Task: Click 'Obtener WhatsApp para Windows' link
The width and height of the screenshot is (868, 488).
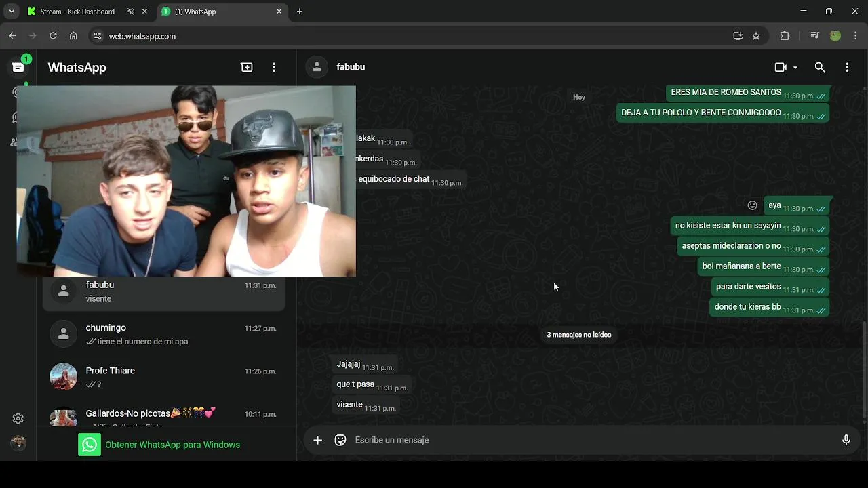Action: click(172, 445)
